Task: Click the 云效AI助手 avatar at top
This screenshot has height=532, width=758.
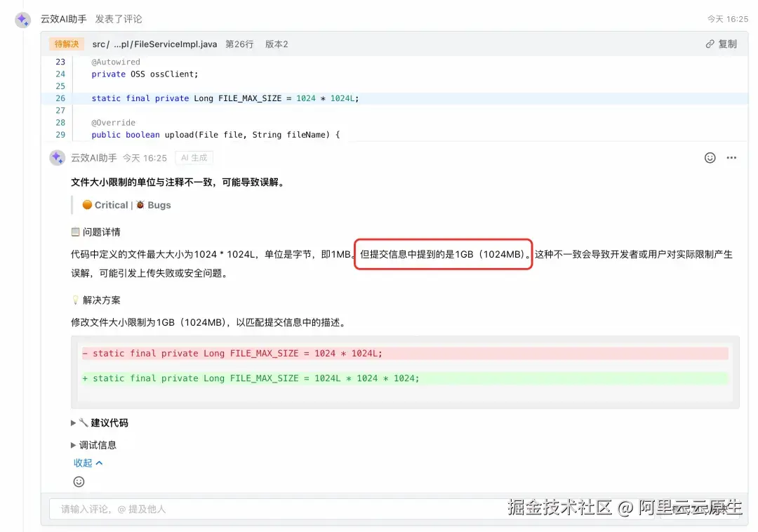Action: point(22,20)
